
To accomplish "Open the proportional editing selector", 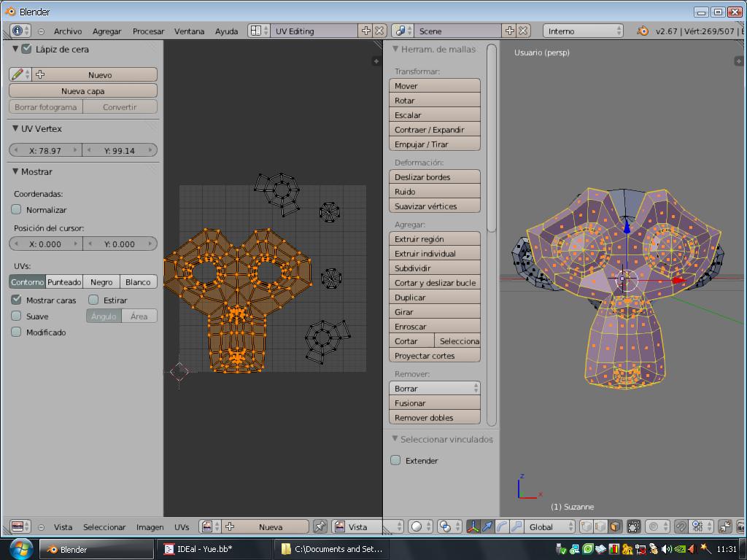I will pos(657,526).
